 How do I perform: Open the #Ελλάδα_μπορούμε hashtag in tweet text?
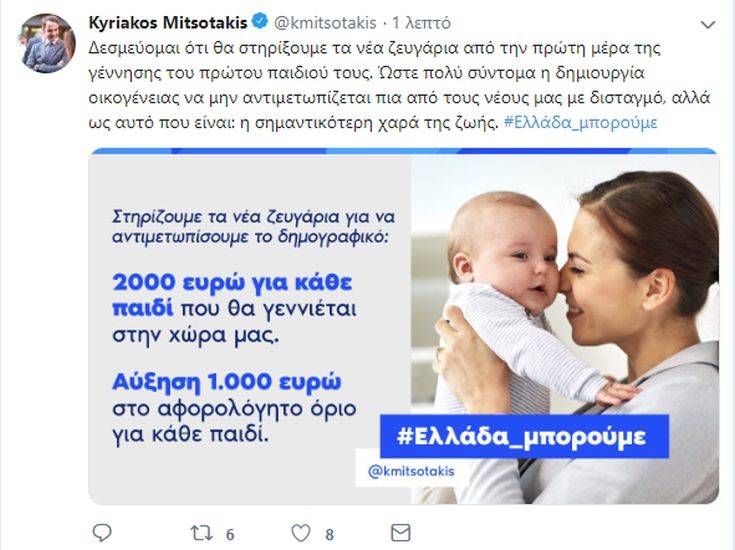[x=581, y=123]
